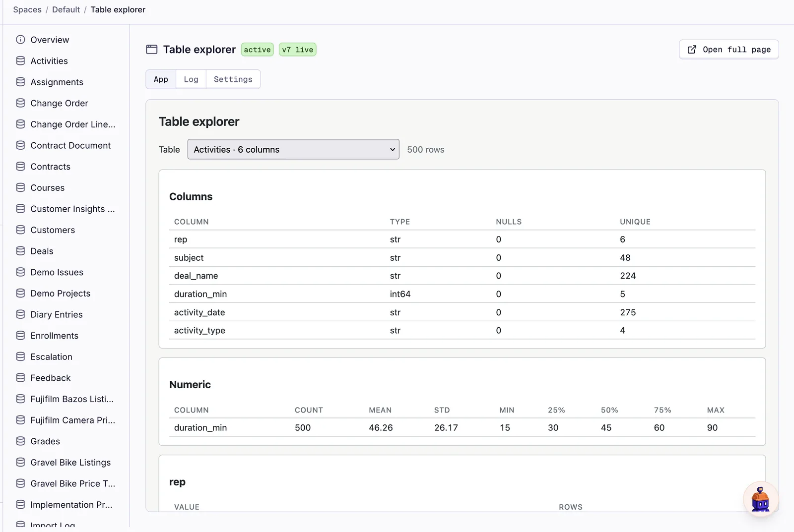Click the Demo Projects database icon
The image size is (794, 532).
pyautogui.click(x=20, y=293)
